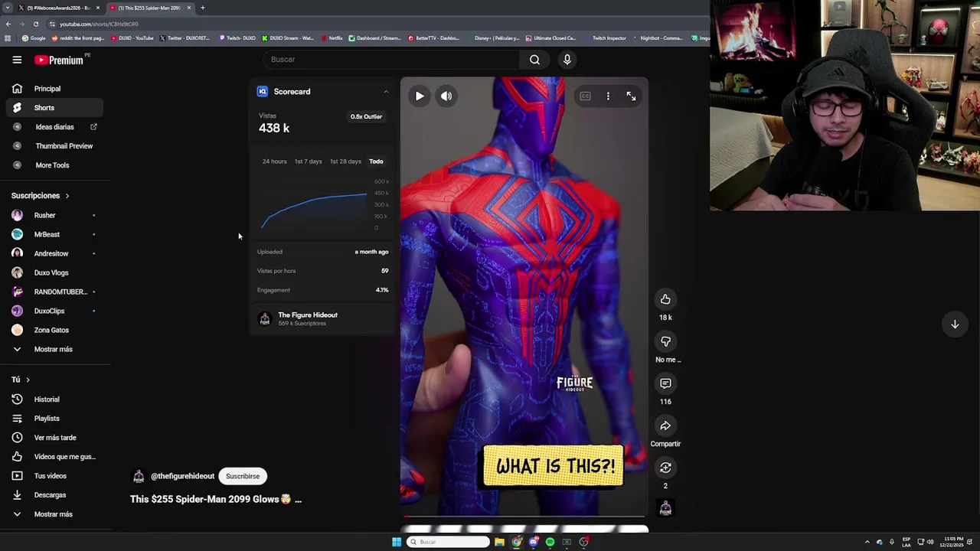The image size is (980, 551).
Task: Open Ideas diarias tool
Action: pyautogui.click(x=54, y=127)
